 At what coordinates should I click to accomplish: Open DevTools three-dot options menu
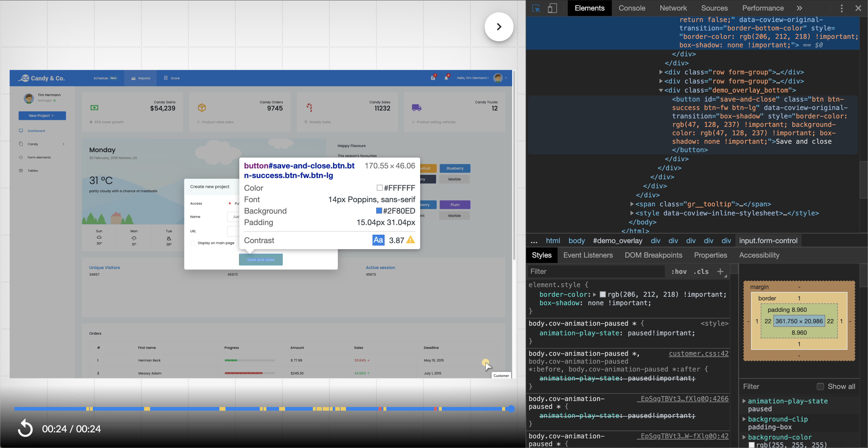click(841, 8)
